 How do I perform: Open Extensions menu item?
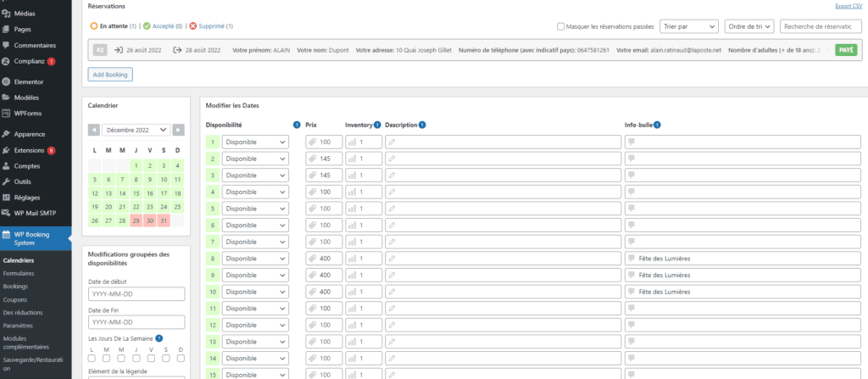point(30,150)
